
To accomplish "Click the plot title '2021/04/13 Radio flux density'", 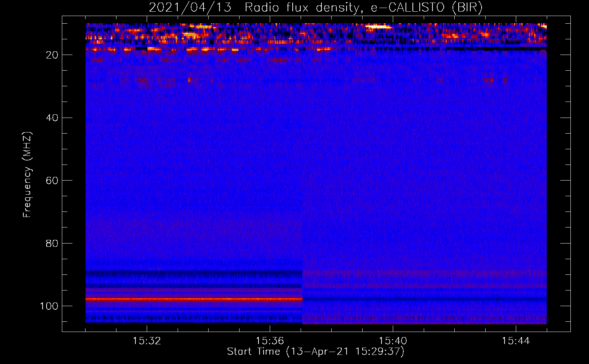I will [x=316, y=8].
